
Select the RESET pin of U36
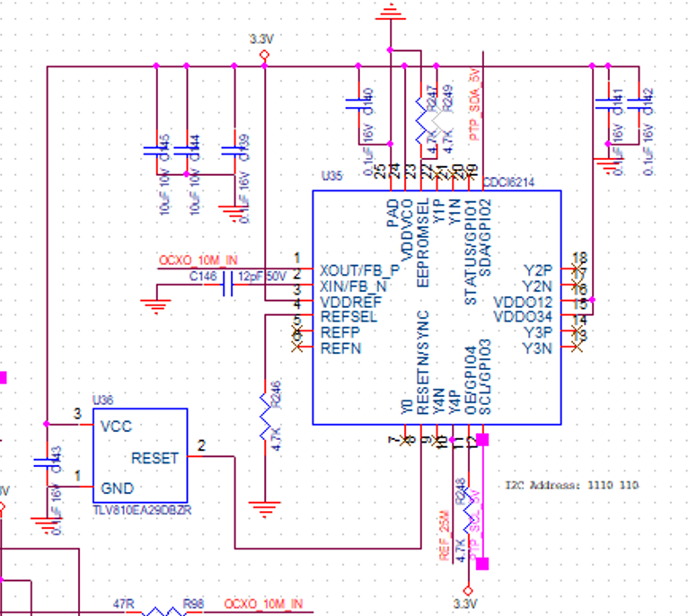[154, 458]
